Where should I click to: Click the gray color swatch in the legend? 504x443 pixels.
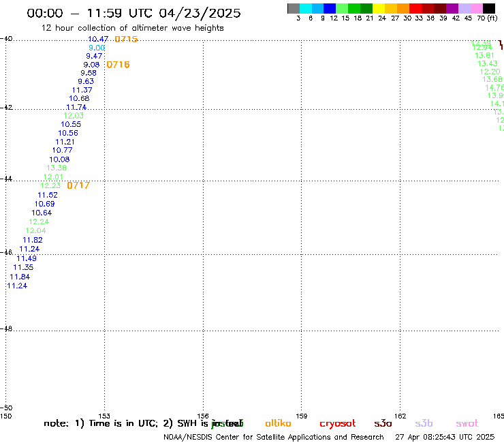pos(294,8)
